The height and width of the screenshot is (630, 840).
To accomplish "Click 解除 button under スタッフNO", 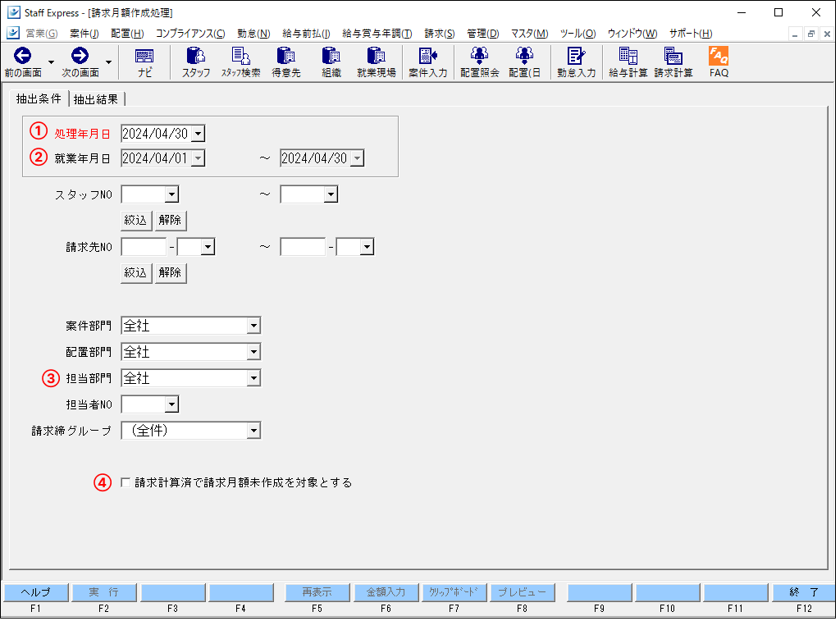I will [171, 220].
